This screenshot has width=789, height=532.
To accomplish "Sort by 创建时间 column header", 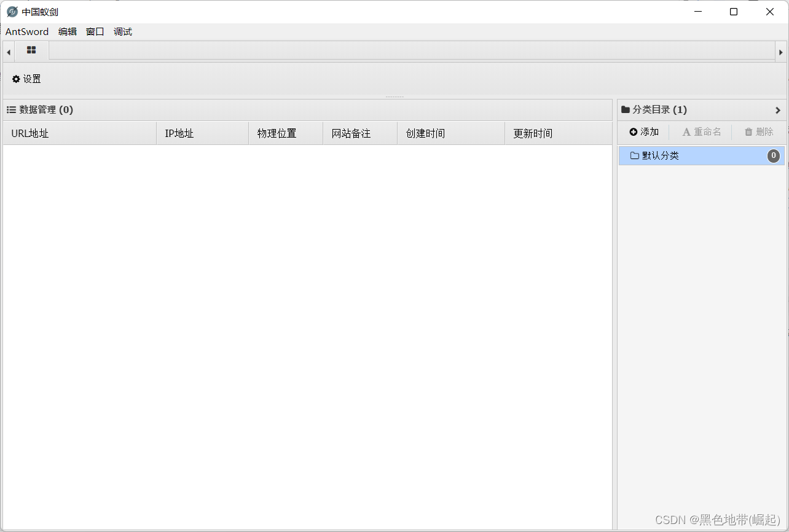I will [x=451, y=133].
